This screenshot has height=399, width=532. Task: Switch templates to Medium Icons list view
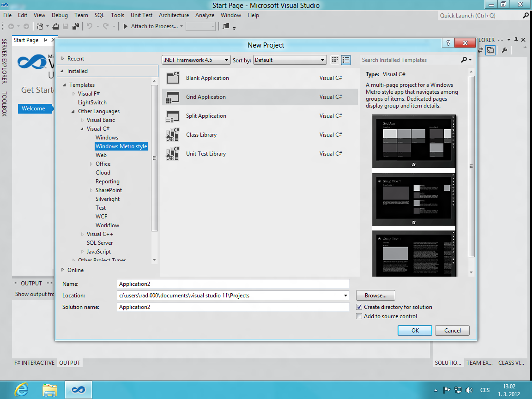[x=346, y=60]
